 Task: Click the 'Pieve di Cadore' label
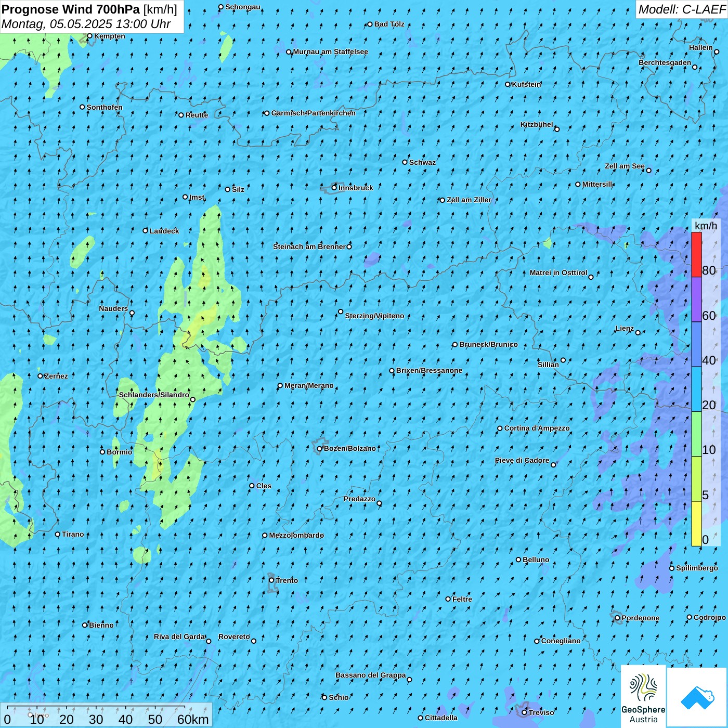pyautogui.click(x=522, y=460)
